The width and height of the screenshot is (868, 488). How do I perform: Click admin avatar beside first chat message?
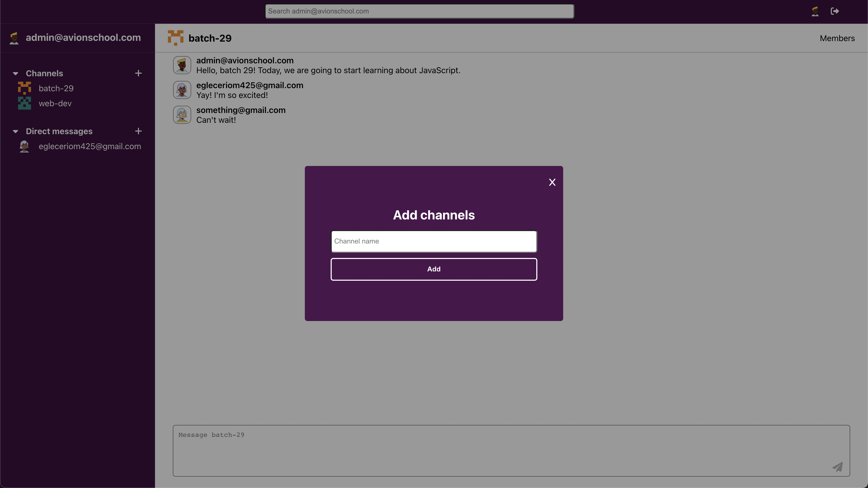pos(182,65)
